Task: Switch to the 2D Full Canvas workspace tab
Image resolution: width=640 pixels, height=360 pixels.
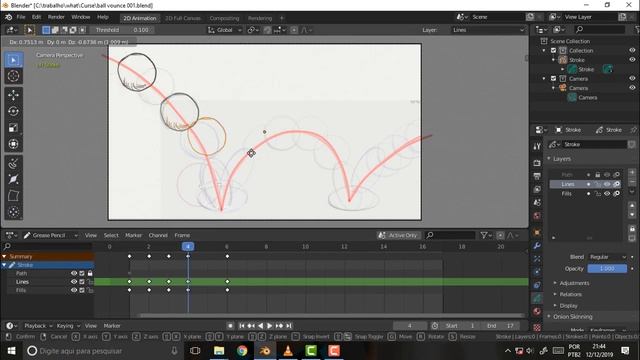Action: [x=183, y=18]
